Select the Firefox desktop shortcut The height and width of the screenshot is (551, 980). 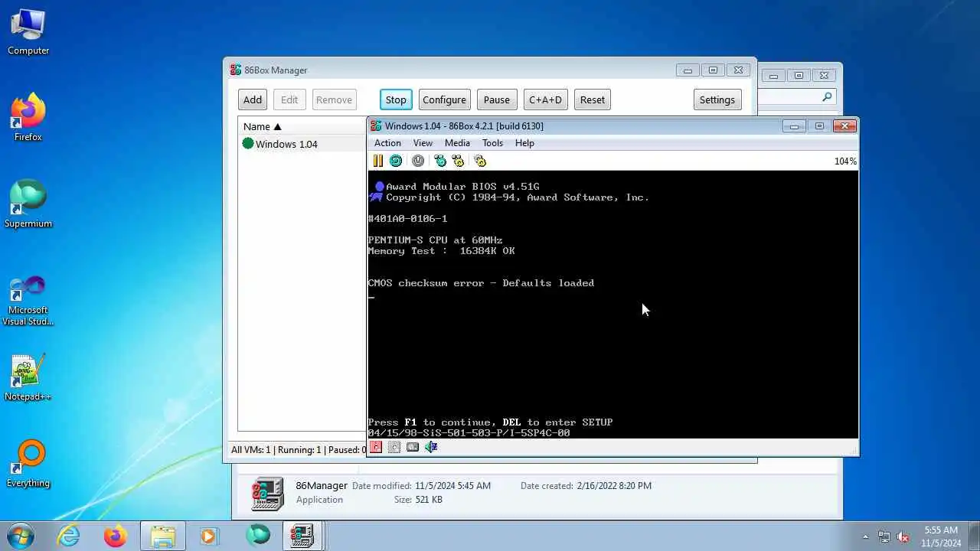[28, 117]
